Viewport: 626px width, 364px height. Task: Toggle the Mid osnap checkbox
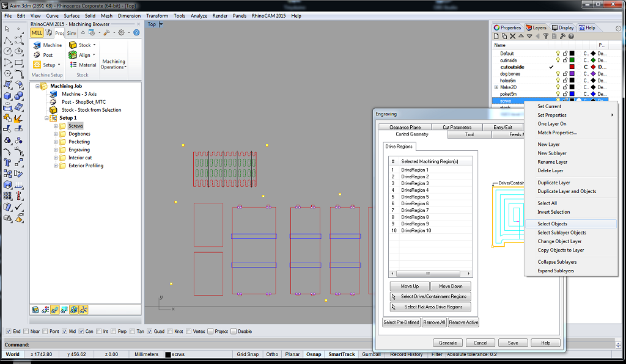(x=64, y=331)
